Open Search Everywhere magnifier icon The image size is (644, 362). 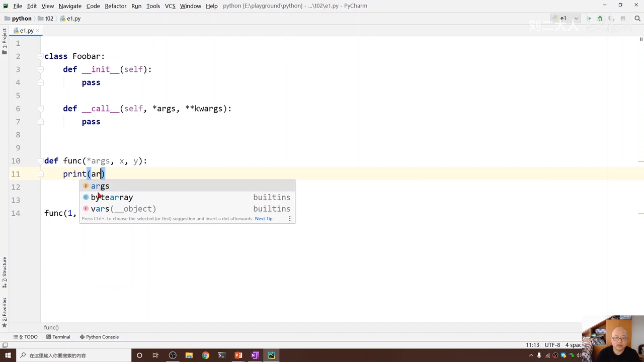pos(637,19)
